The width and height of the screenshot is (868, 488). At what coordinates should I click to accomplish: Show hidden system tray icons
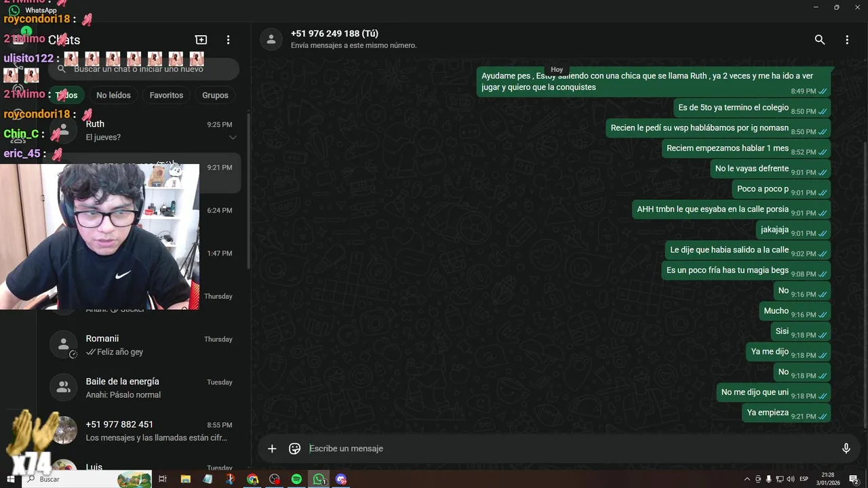(x=747, y=479)
